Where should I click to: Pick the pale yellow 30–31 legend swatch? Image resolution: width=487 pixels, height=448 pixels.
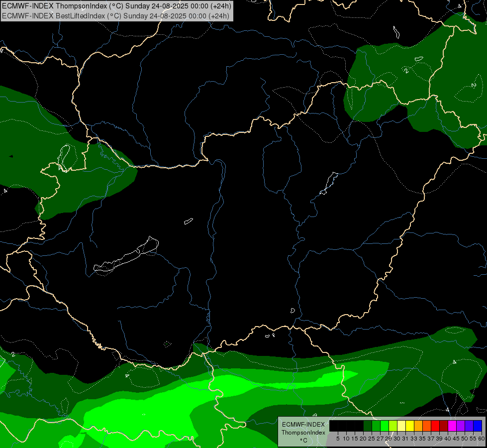coord(401,426)
